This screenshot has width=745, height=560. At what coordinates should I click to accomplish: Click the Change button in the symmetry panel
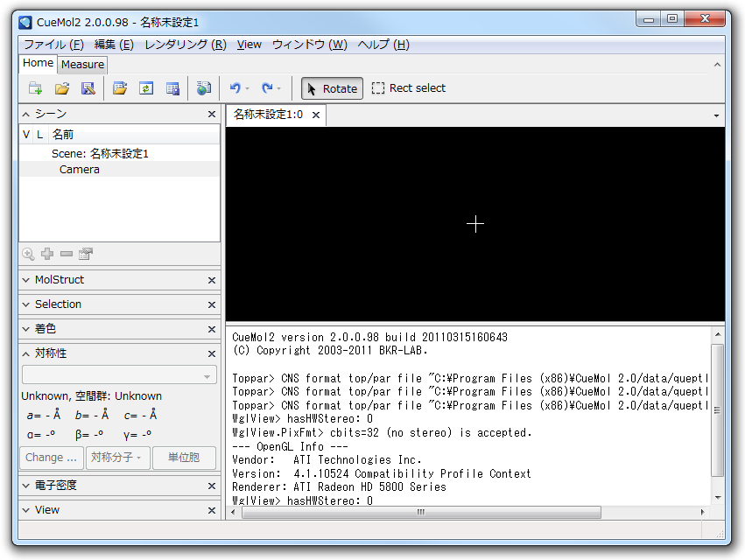(x=51, y=458)
